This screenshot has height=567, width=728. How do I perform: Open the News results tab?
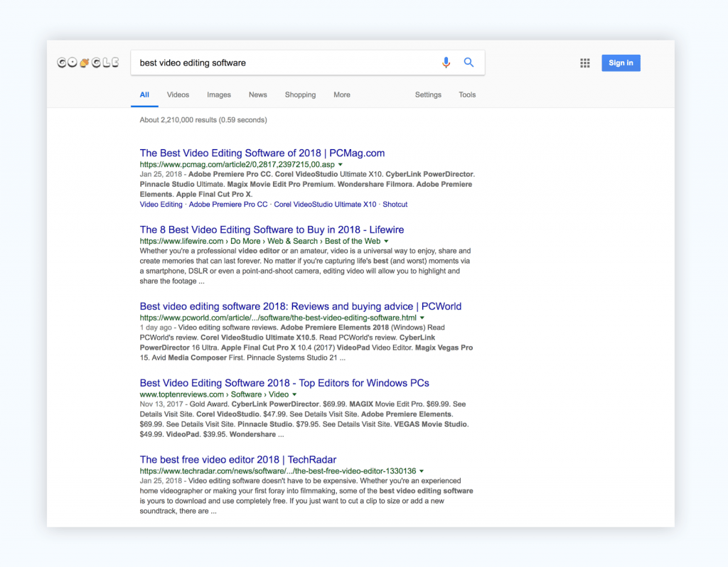point(258,94)
